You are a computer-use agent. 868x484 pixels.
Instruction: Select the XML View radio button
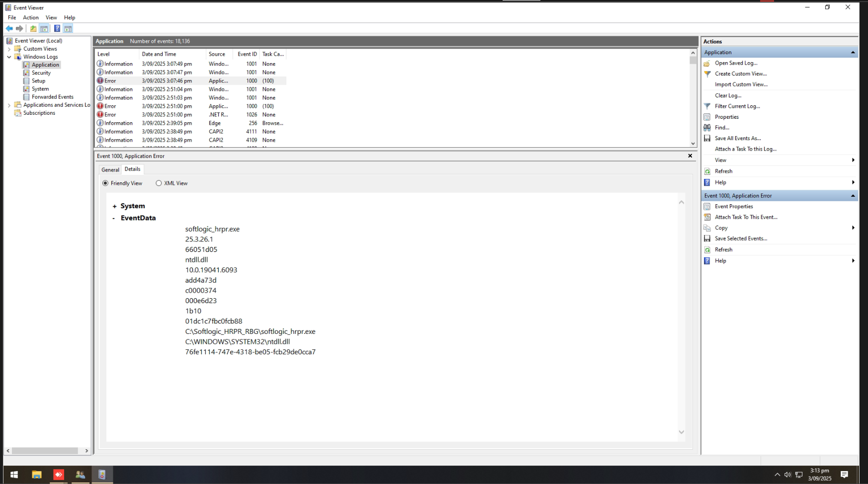click(x=159, y=183)
